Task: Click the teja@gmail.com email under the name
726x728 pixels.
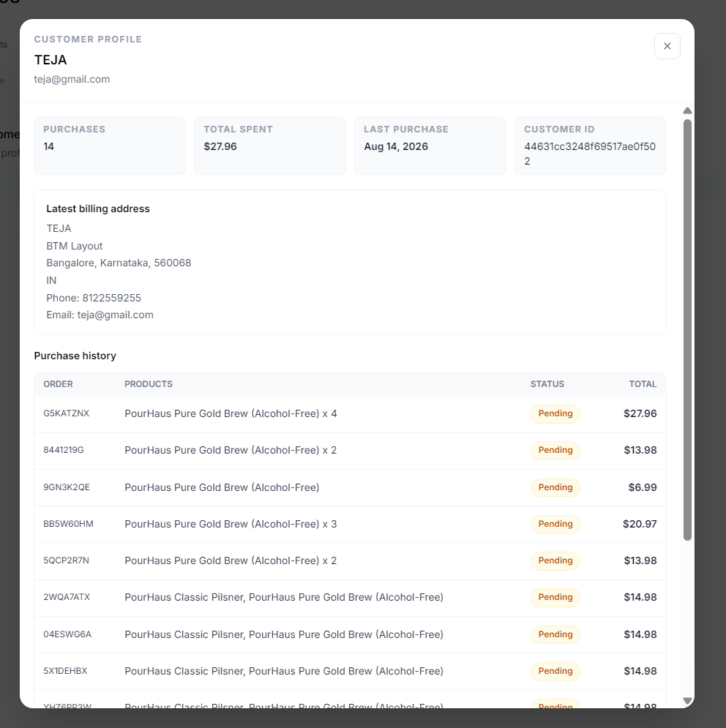Action: pos(72,80)
